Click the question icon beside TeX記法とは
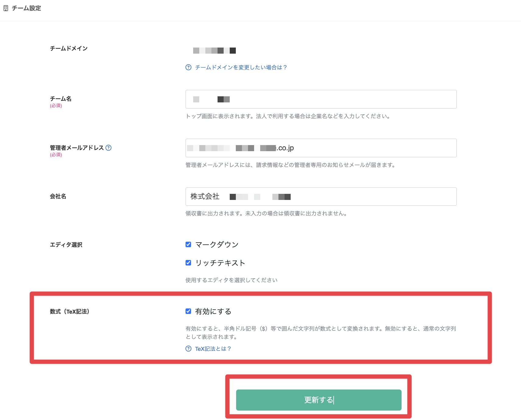521x420 pixels. (189, 349)
